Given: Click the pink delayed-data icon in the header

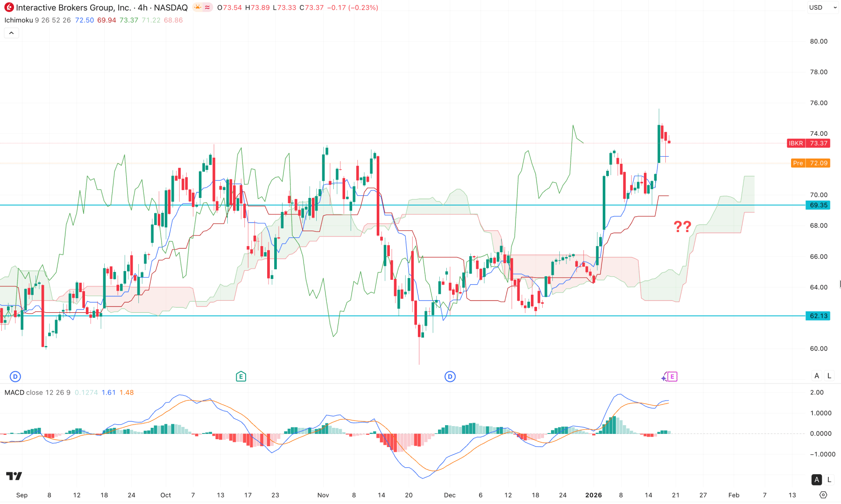Looking at the screenshot, I should [208, 7].
